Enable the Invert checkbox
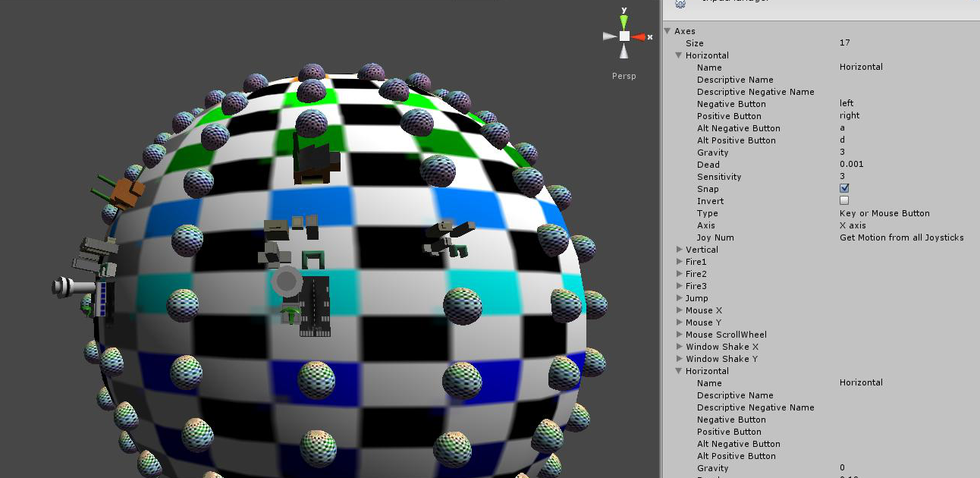This screenshot has width=980, height=478. (844, 200)
